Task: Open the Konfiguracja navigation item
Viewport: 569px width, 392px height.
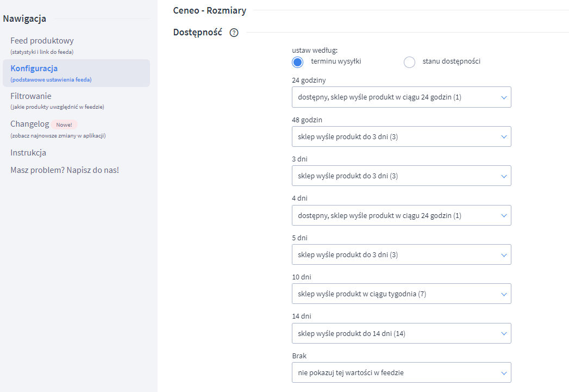Action: point(34,69)
